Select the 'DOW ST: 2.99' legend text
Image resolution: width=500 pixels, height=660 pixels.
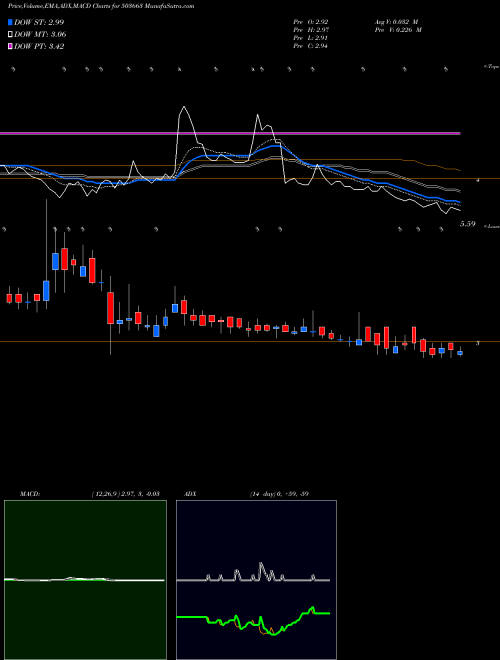tap(39, 22)
